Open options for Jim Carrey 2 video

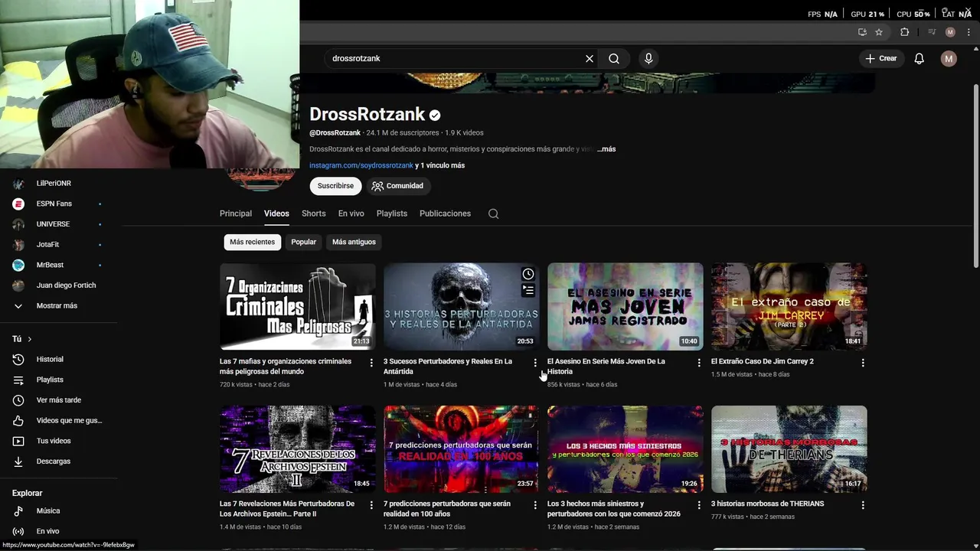pos(863,363)
